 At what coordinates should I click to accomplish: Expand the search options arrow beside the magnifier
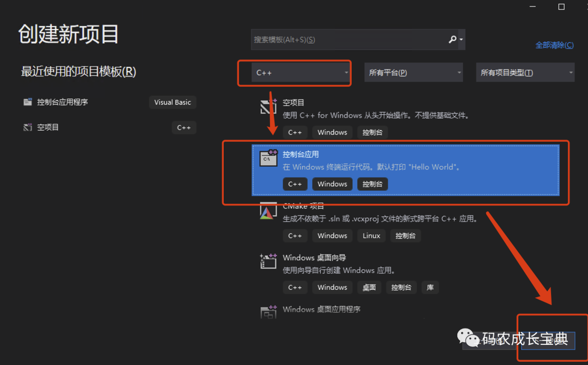click(x=461, y=39)
